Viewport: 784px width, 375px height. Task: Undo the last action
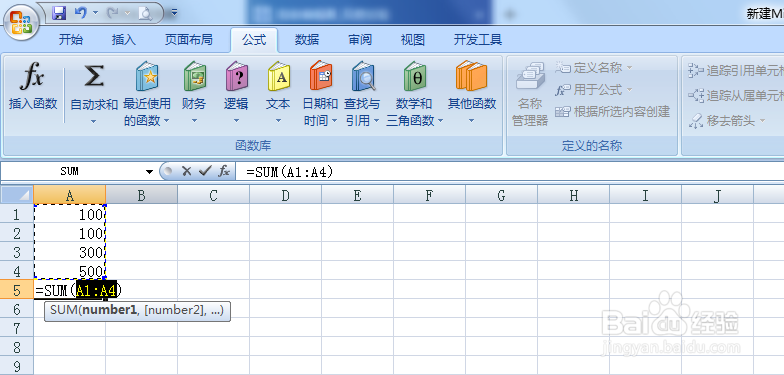pyautogui.click(x=80, y=12)
